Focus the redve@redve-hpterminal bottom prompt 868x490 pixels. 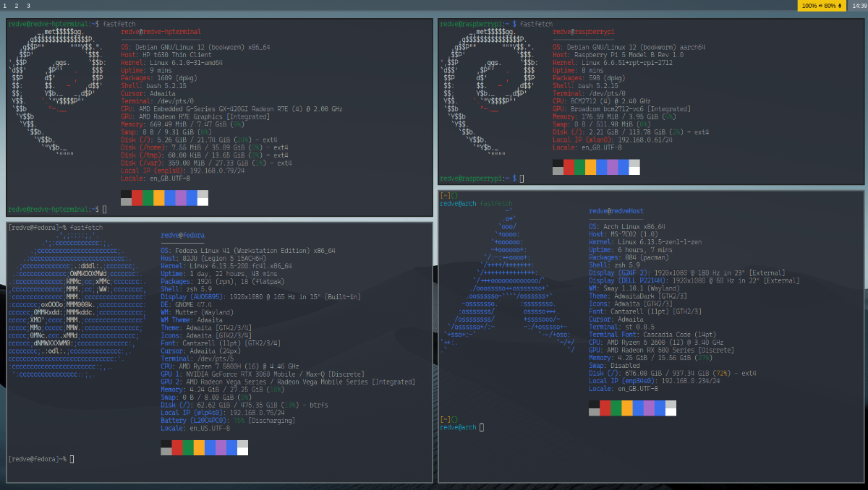pos(104,209)
